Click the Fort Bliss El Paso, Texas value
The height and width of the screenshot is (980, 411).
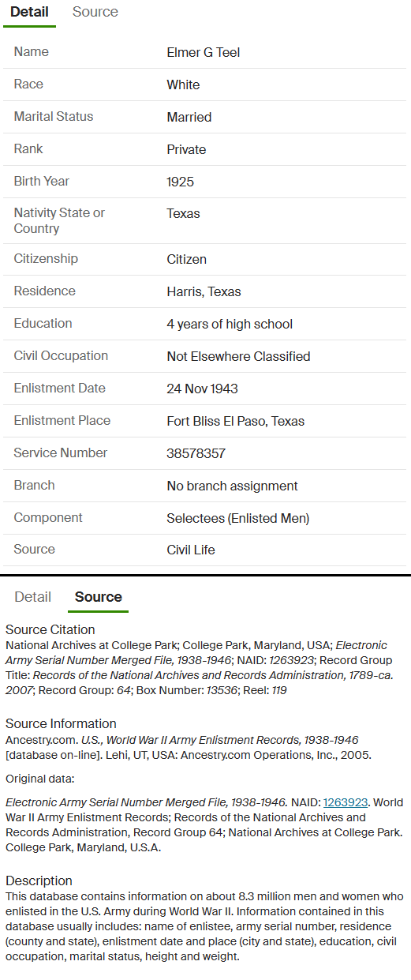pos(235,421)
